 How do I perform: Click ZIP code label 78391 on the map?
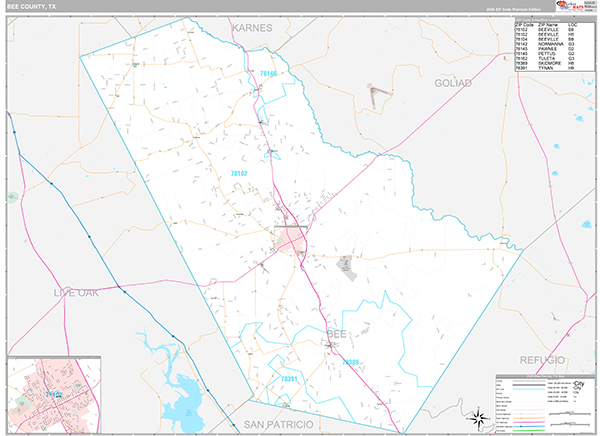pyautogui.click(x=289, y=379)
